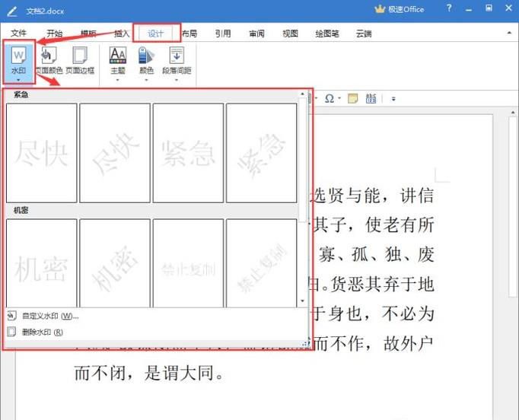The image size is (519, 420).
Task: Click the 极速Office crown logo
Action: 380,9
